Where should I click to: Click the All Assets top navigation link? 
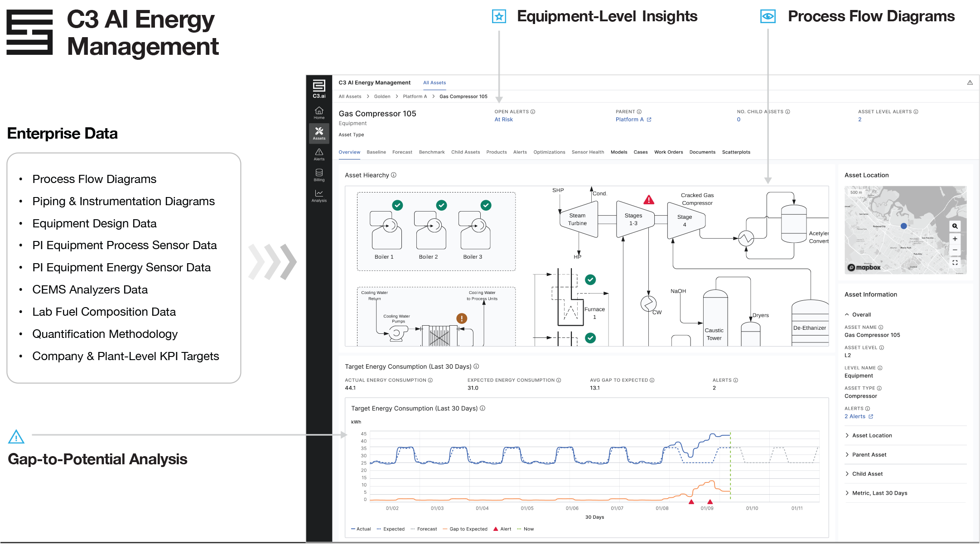click(x=434, y=82)
